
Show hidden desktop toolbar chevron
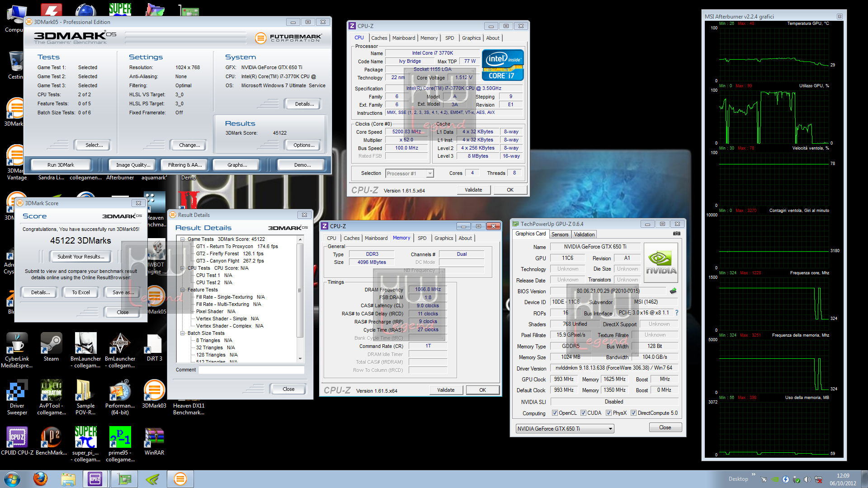tap(753, 474)
